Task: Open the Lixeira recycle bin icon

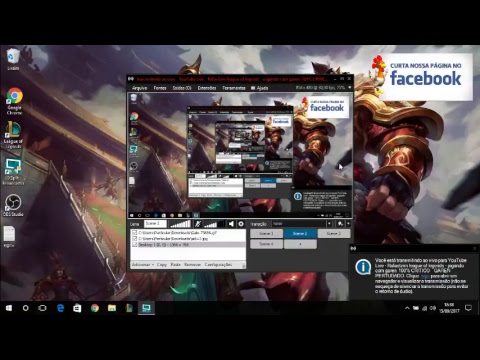Action: pos(13,59)
